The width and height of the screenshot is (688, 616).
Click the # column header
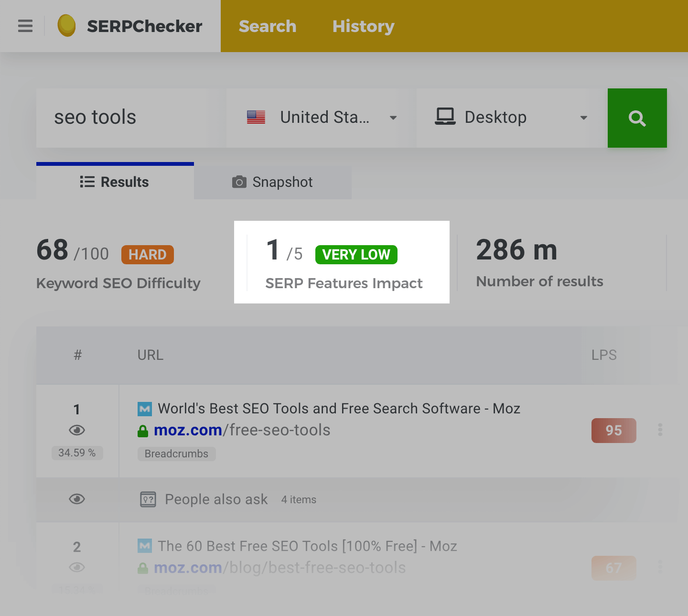click(78, 355)
